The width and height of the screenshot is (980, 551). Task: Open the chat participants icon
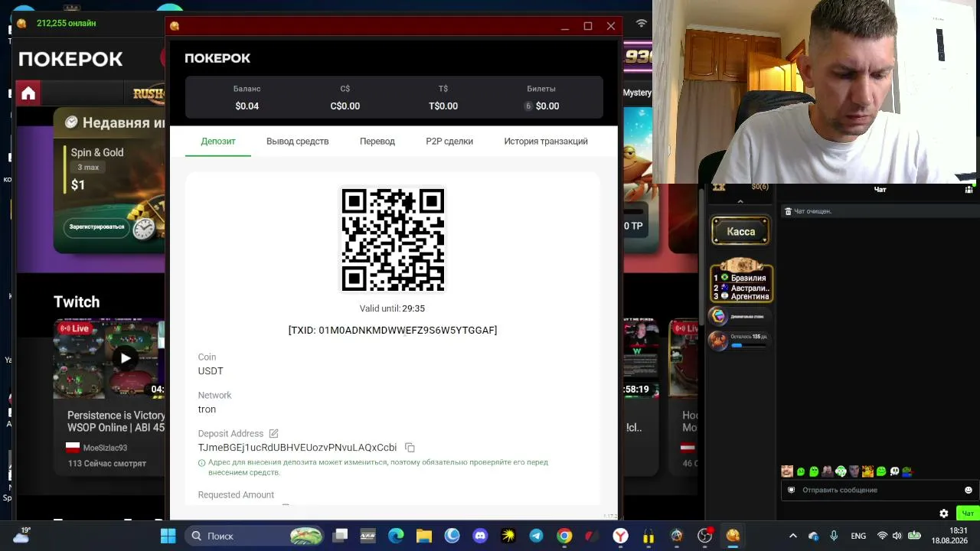click(969, 190)
